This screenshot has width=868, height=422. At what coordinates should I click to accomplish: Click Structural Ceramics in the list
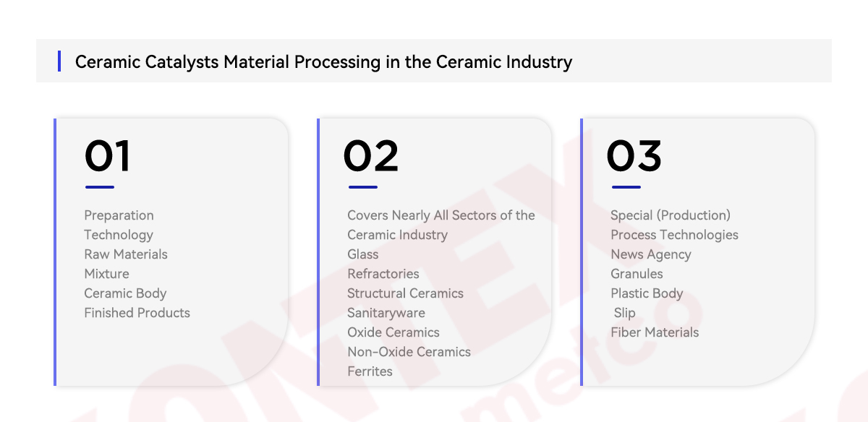pyautogui.click(x=405, y=293)
